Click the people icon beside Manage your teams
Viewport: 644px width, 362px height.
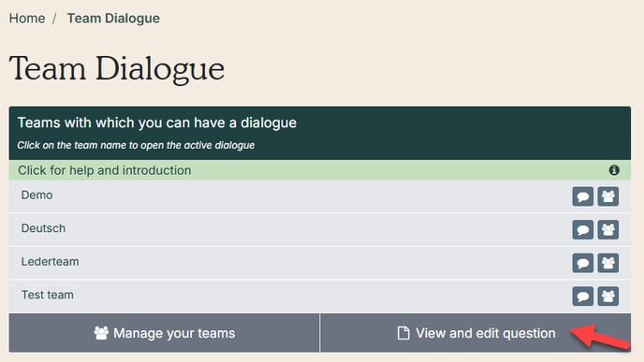[x=101, y=333]
